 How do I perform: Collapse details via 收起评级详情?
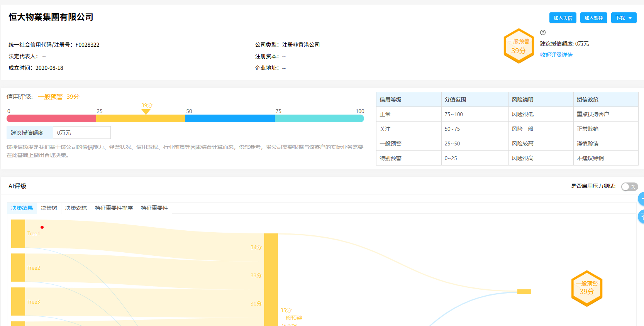pyautogui.click(x=556, y=55)
